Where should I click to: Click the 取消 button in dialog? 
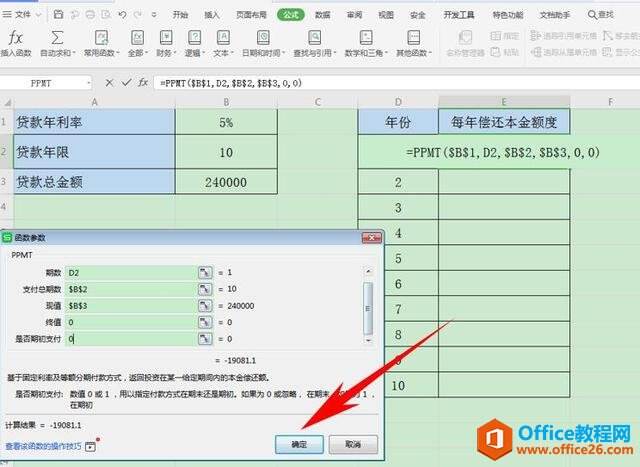(353, 444)
